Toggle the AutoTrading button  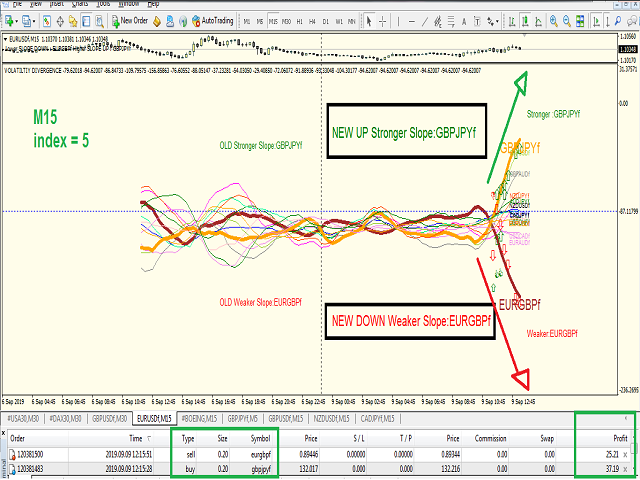212,21
